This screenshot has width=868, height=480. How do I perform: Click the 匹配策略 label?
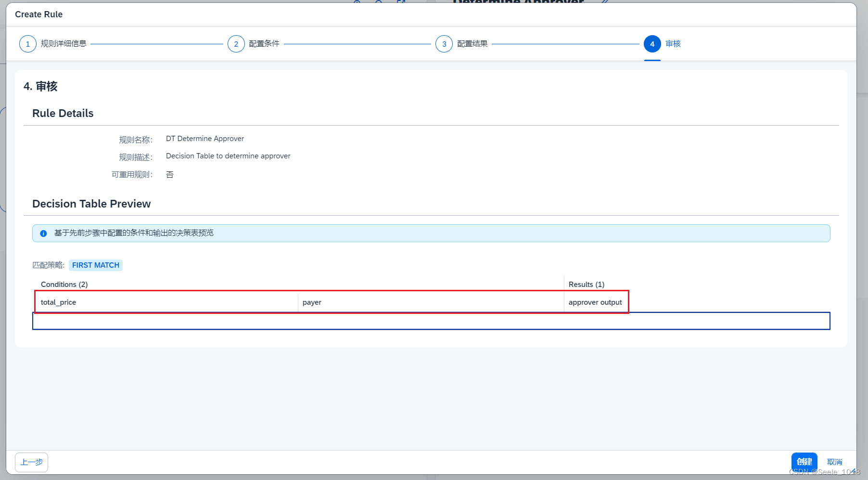tap(48, 265)
